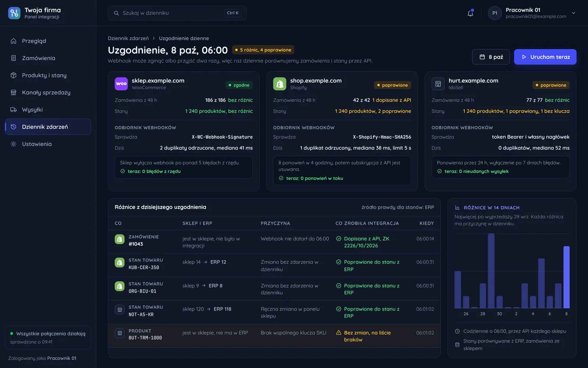Click the Twoja firma logo icon

coord(14,13)
